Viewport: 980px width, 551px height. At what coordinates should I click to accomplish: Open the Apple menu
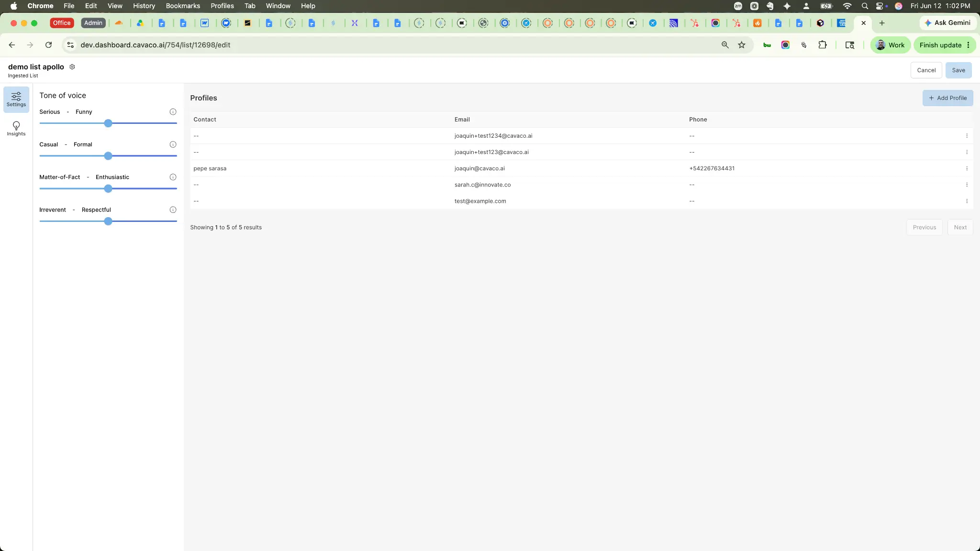pyautogui.click(x=13, y=6)
